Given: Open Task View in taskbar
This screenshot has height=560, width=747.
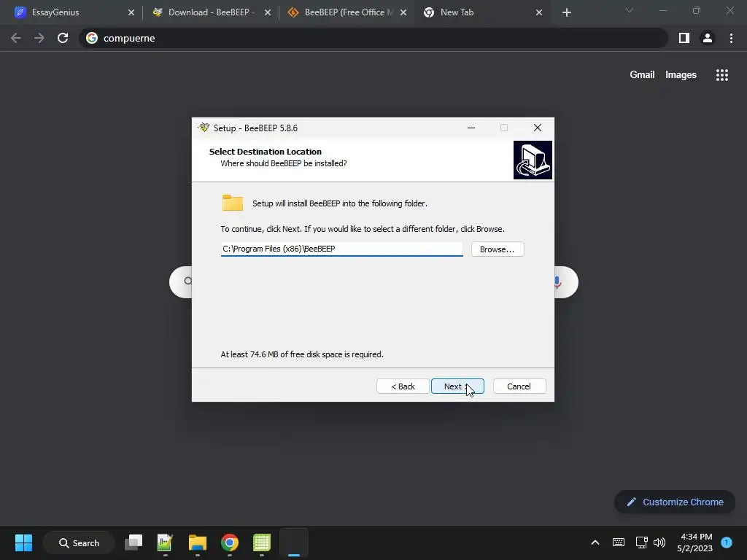Looking at the screenshot, I should coord(133,542).
